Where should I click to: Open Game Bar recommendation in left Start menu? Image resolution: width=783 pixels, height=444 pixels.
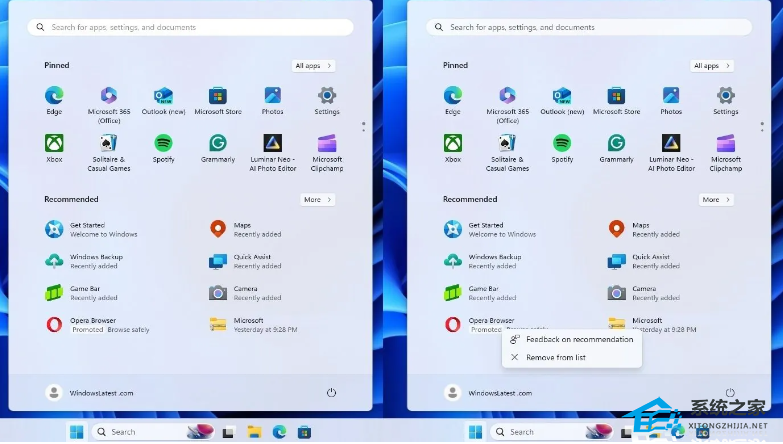click(x=81, y=293)
